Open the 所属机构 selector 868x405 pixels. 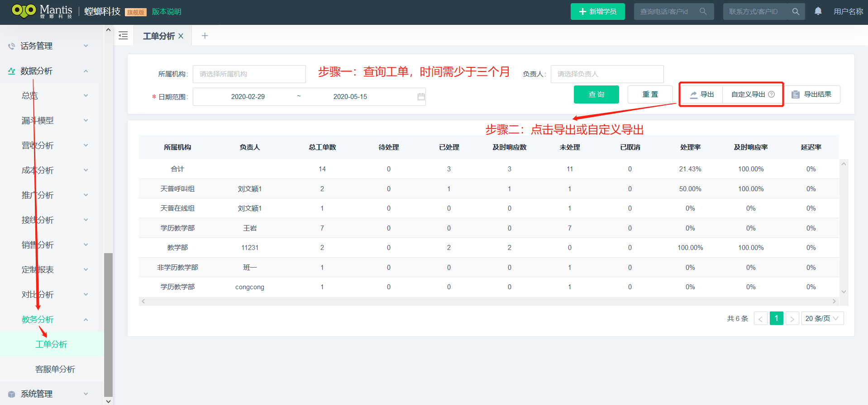(x=249, y=74)
